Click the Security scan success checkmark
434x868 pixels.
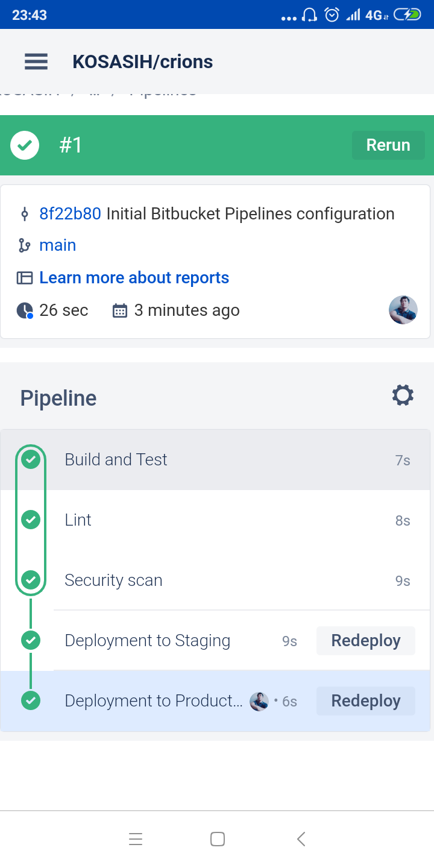coord(31,580)
